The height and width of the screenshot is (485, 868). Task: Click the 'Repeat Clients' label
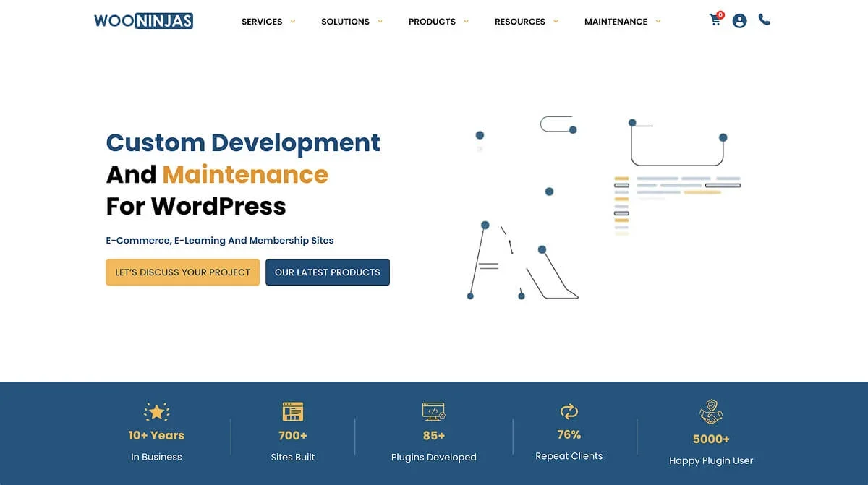[x=569, y=456]
